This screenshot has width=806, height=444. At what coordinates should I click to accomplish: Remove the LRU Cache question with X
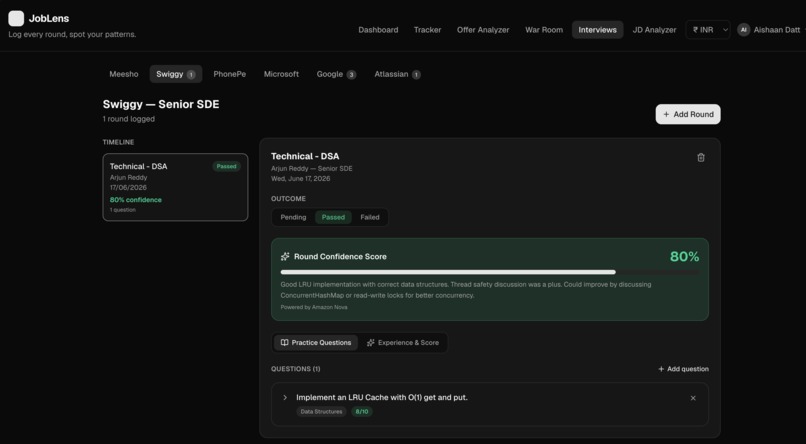[x=693, y=398]
